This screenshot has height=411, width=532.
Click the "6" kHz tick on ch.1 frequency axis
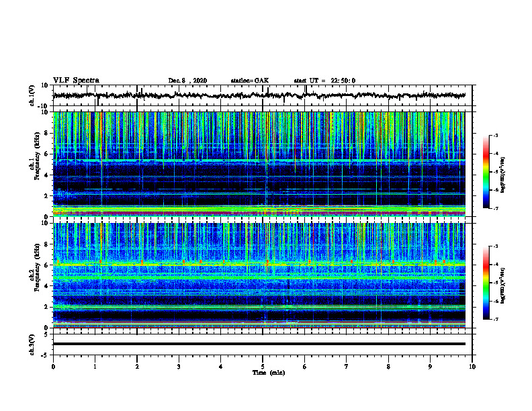tap(47, 154)
